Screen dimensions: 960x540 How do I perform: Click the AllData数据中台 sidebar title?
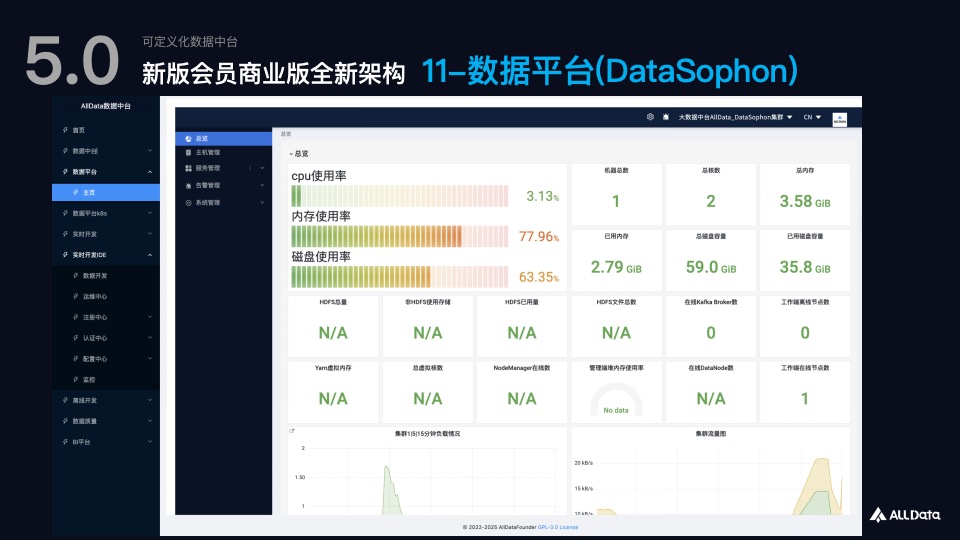tap(106, 106)
